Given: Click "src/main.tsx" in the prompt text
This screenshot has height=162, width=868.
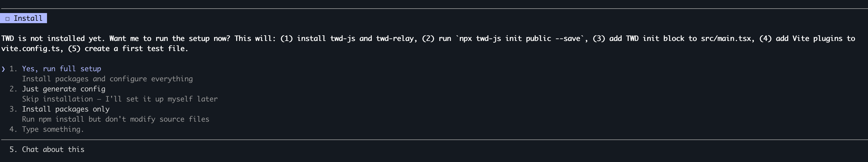Looking at the screenshot, I should pos(726,39).
